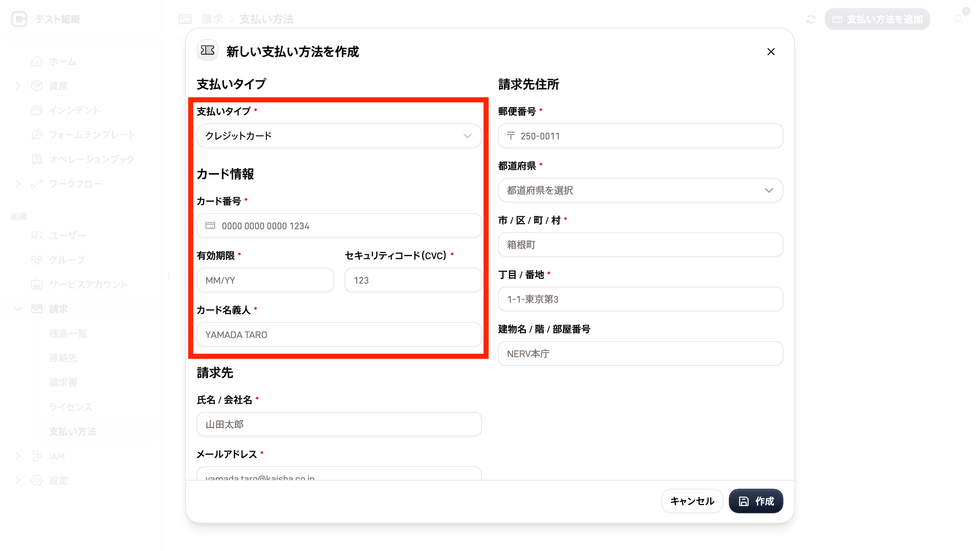This screenshot has width=980, height=551.
Task: Open 連絡先 in the sidebar
Action: pos(63,358)
